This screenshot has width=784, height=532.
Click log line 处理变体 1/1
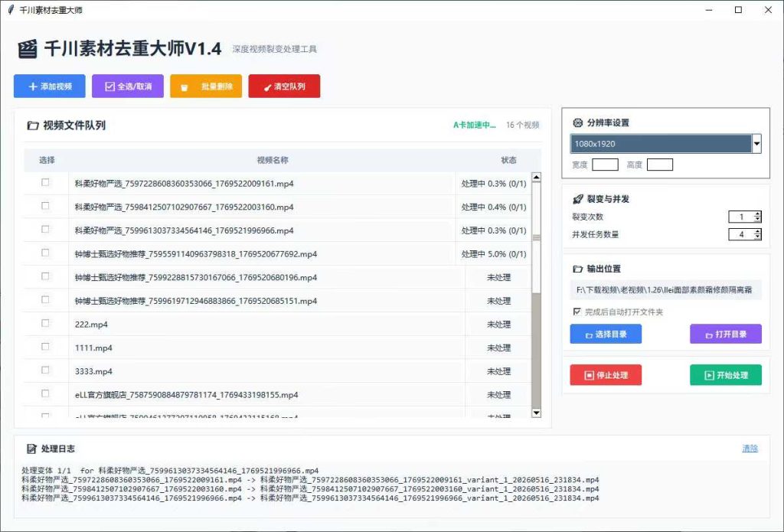coord(170,471)
